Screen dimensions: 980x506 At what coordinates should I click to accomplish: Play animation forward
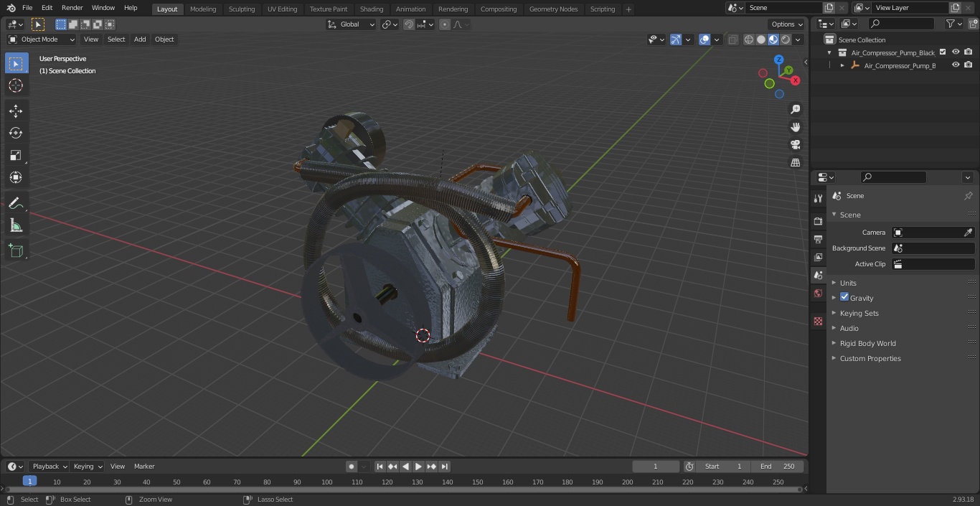click(418, 467)
